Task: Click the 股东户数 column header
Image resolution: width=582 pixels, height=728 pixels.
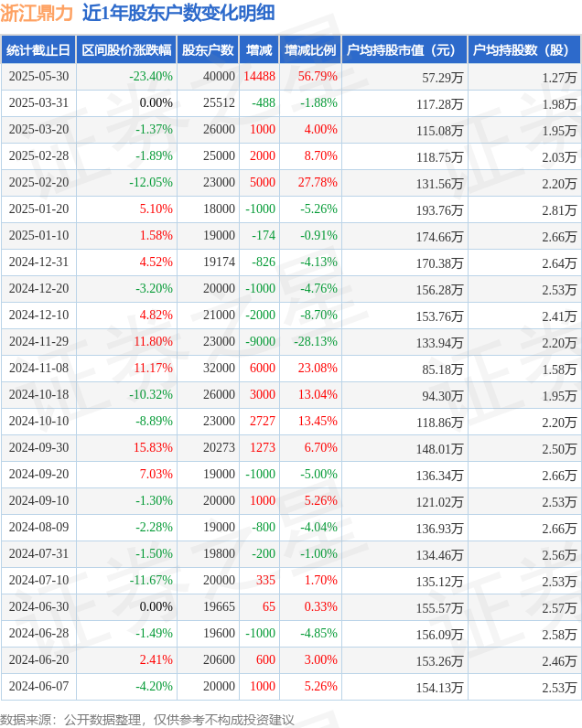Action: (x=208, y=49)
